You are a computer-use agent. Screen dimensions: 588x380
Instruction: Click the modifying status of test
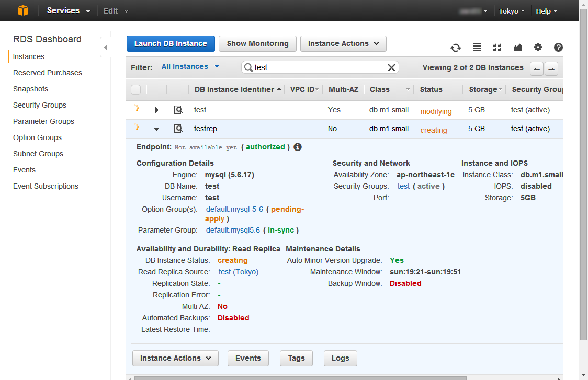point(436,112)
